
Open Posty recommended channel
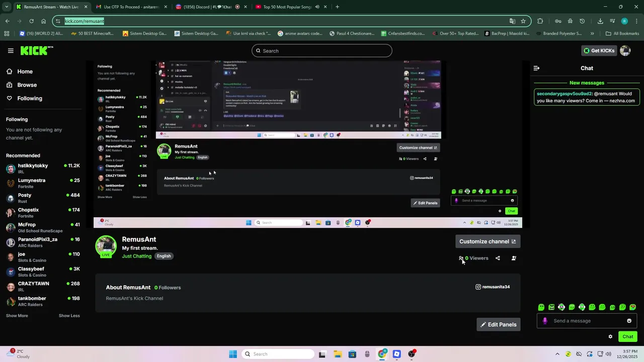point(43,198)
